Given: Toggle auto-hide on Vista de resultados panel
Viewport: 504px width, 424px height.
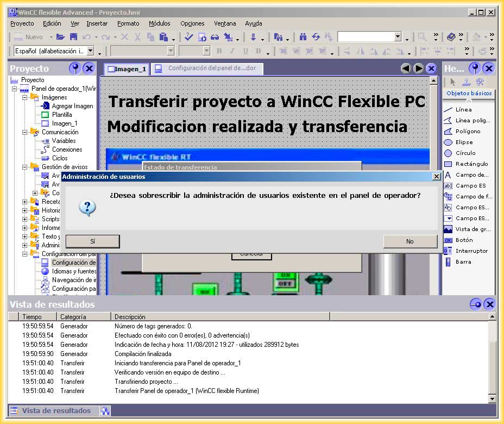Looking at the screenshot, I should click(475, 304).
